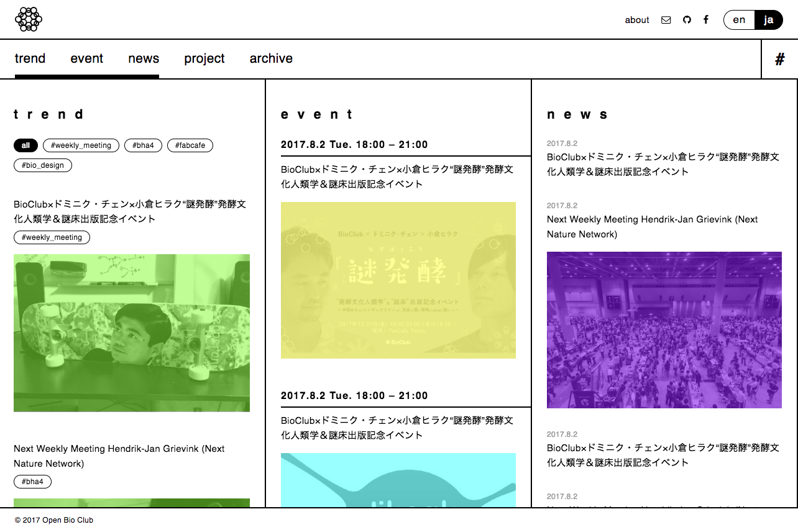Select the 'all' tag filter
Viewport: 798px width, 532px height.
(25, 145)
